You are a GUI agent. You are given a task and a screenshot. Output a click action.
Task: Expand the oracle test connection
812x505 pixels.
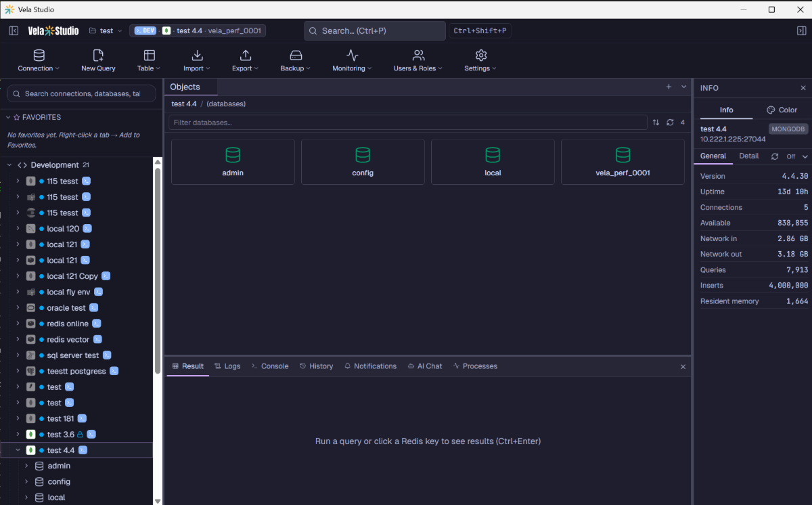(x=18, y=308)
